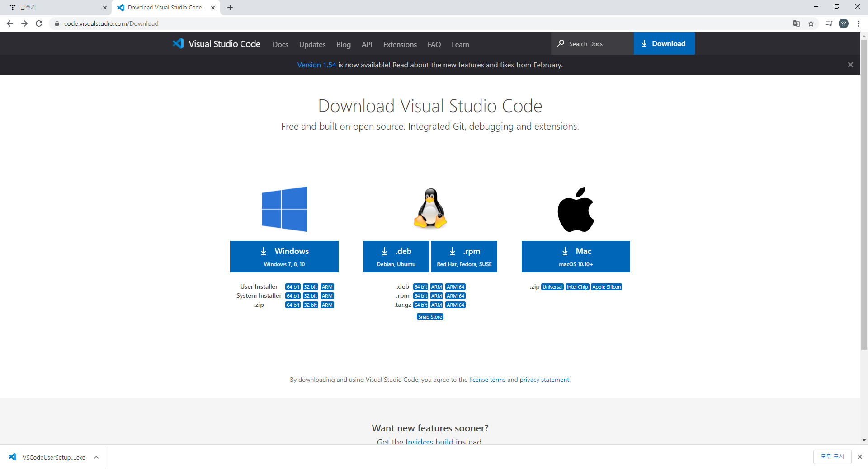Screen dimensions: 868x469
Task: Switch to the 글쓰기 browser tab
Action: pyautogui.click(x=56, y=8)
